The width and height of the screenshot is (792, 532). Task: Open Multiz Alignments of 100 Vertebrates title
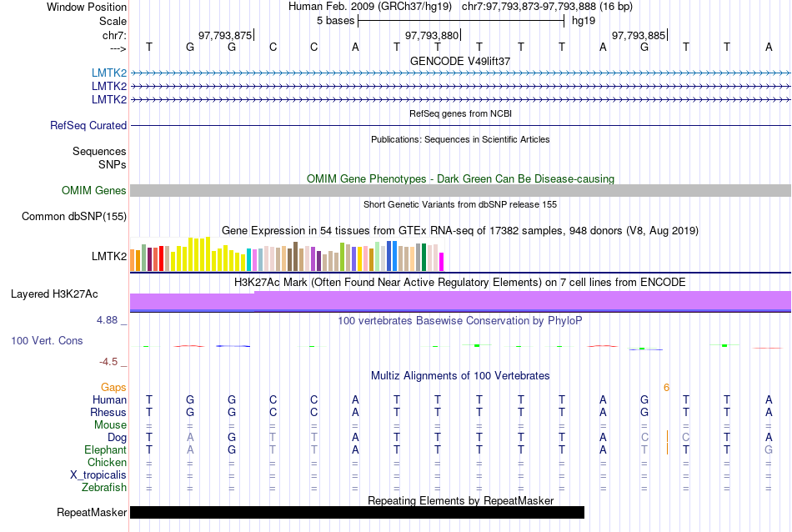click(x=460, y=376)
